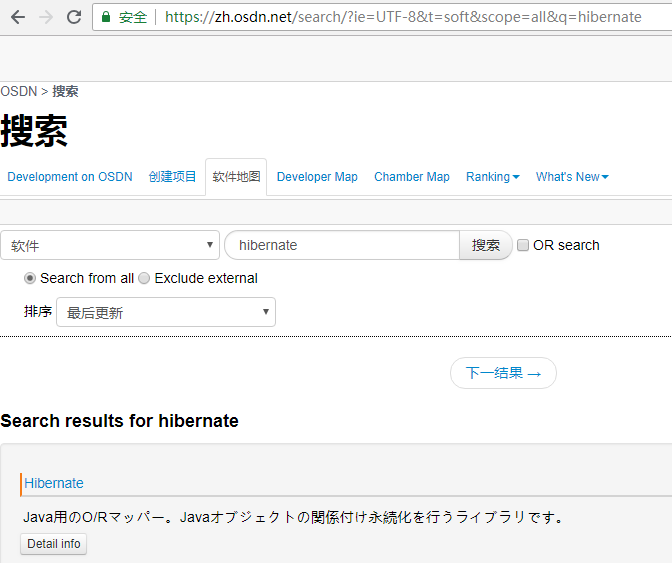Open the Chamber Map tab
Viewport: 672px width, 563px height.
(x=412, y=177)
